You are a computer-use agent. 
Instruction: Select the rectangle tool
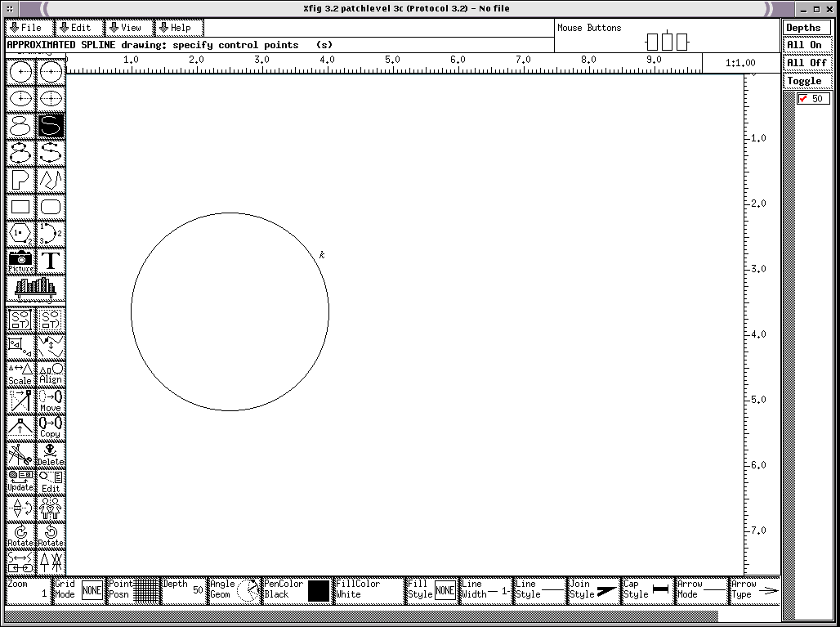click(x=20, y=207)
